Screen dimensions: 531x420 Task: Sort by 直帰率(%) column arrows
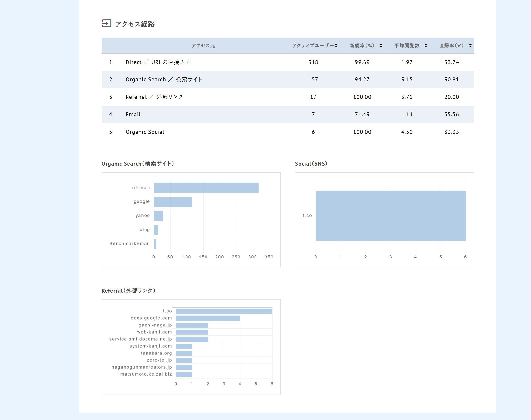[470, 46]
